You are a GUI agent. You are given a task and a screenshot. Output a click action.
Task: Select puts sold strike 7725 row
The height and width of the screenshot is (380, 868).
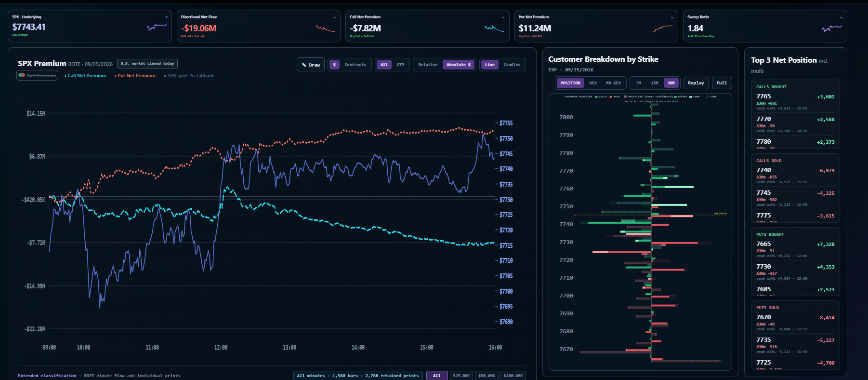coord(795,364)
